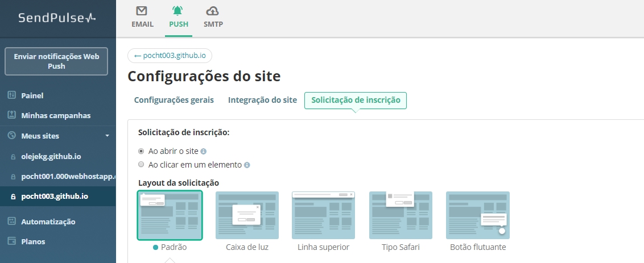644x263 pixels.
Task: Go back to pocht003.github.io link
Action: tap(170, 56)
